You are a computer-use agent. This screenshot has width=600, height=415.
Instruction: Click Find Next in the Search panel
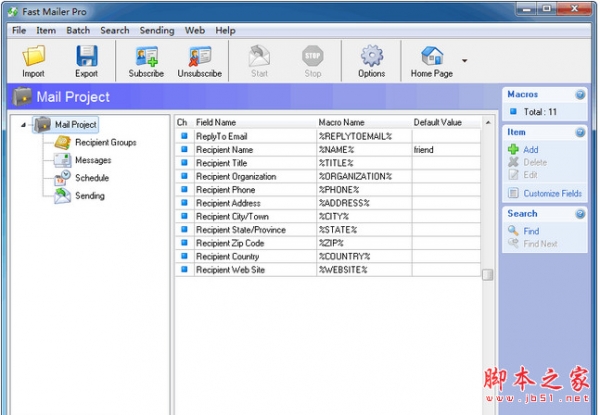point(540,244)
